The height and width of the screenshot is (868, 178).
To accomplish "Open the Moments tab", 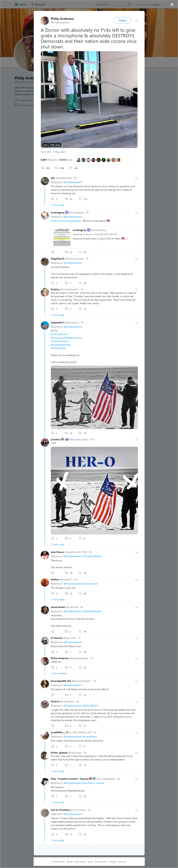I will (x=38, y=4).
